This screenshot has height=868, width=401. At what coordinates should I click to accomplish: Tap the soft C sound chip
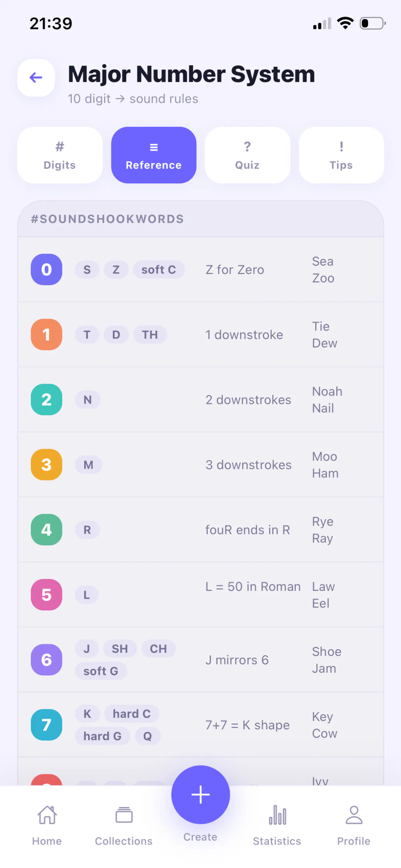[159, 270]
